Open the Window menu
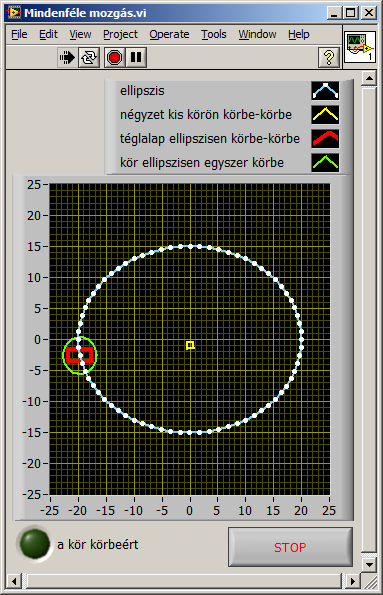 click(257, 35)
